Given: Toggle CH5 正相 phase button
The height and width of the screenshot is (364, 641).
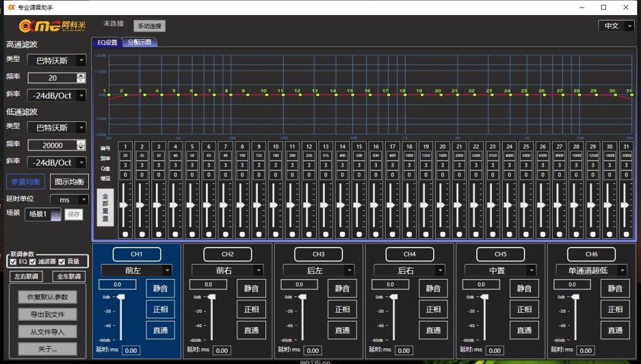Looking at the screenshot, I should point(524,309).
